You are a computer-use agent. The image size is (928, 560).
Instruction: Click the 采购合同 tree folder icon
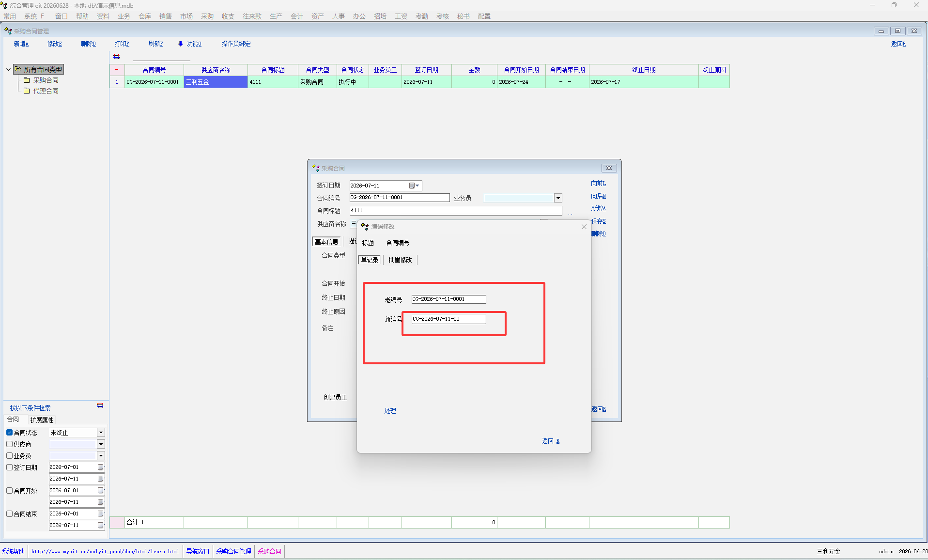coord(27,80)
